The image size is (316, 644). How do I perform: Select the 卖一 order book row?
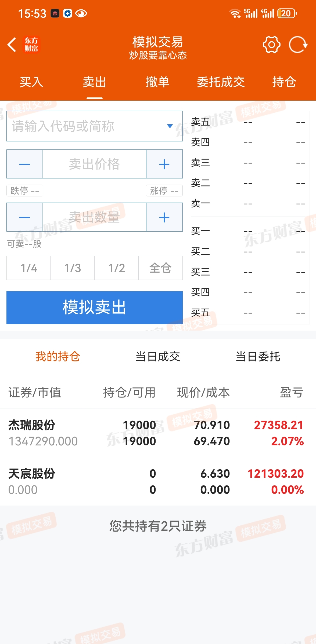(x=248, y=204)
